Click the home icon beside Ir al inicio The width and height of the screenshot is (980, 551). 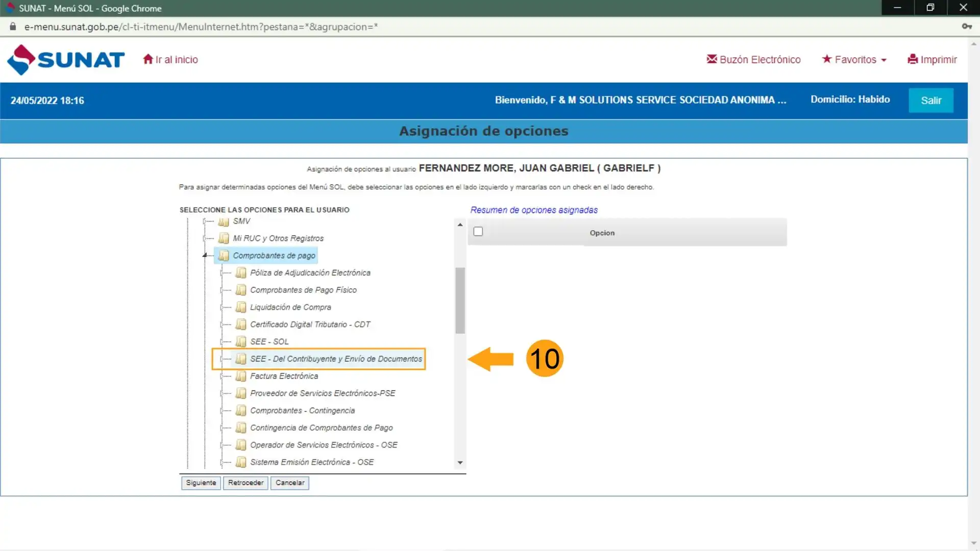(x=148, y=59)
